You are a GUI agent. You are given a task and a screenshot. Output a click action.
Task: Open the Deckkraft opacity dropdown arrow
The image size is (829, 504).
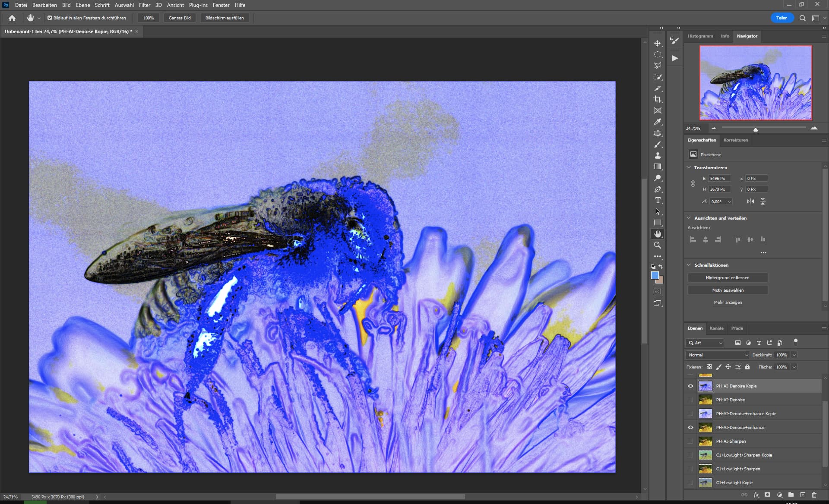[x=794, y=355]
